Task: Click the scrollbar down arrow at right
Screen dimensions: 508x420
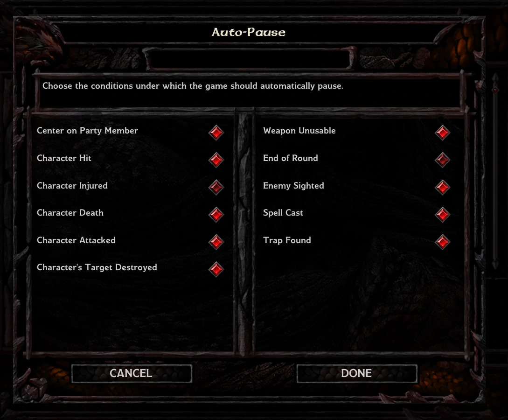Action: tap(495, 264)
